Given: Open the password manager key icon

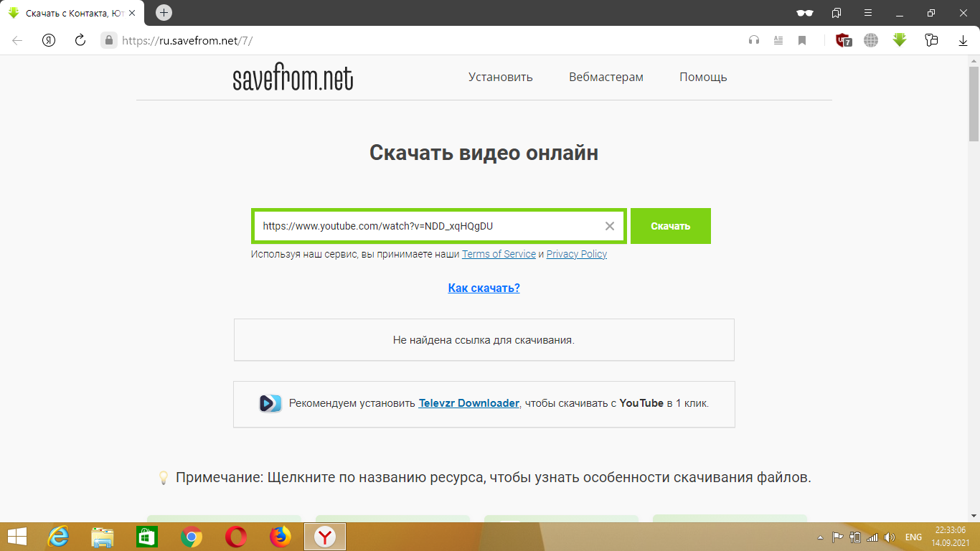Looking at the screenshot, I should (931, 40).
